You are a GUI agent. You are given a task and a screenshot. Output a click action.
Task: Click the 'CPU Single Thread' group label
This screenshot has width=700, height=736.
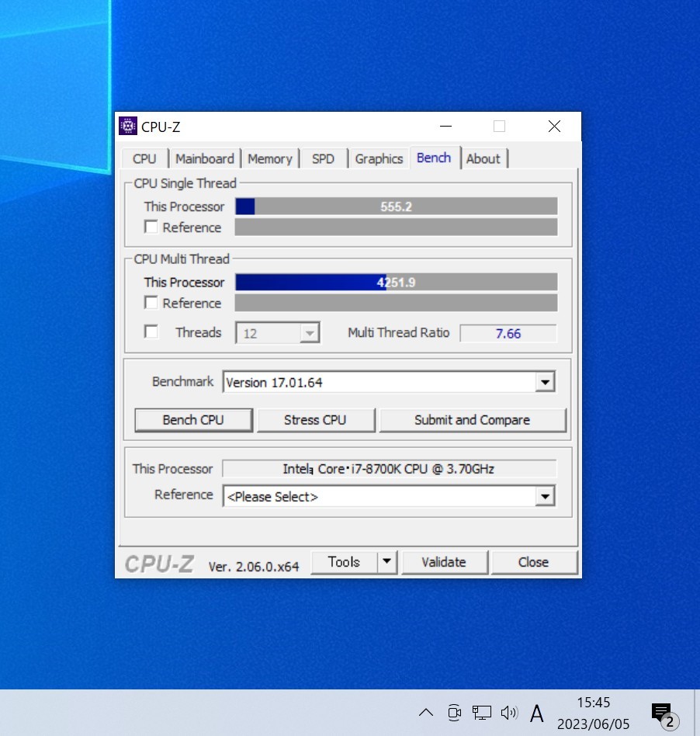(x=185, y=183)
